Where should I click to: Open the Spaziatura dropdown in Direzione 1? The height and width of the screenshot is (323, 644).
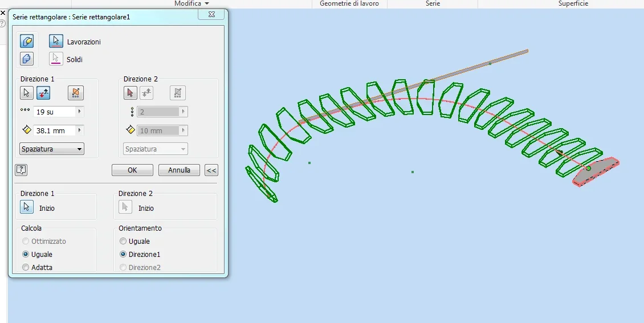pos(52,149)
